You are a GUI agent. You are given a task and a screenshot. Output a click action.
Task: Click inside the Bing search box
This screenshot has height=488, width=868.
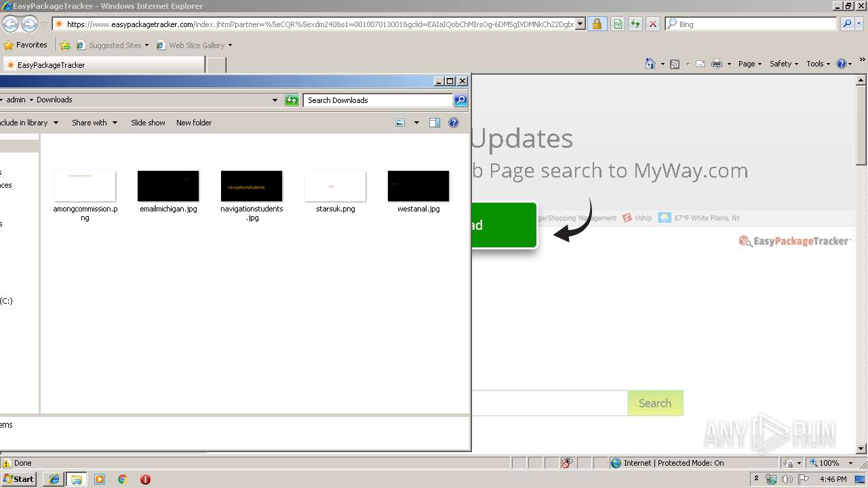point(751,24)
